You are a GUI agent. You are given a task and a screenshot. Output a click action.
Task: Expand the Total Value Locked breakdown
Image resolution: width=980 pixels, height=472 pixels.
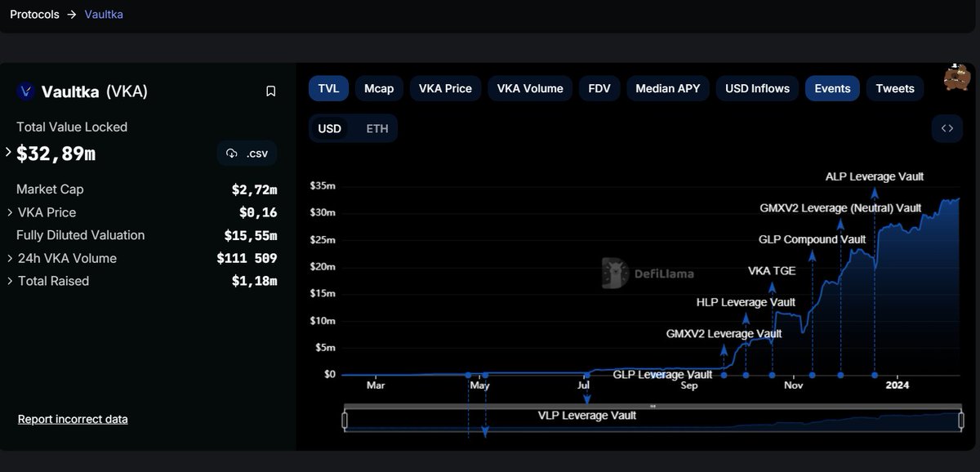tap(8, 153)
